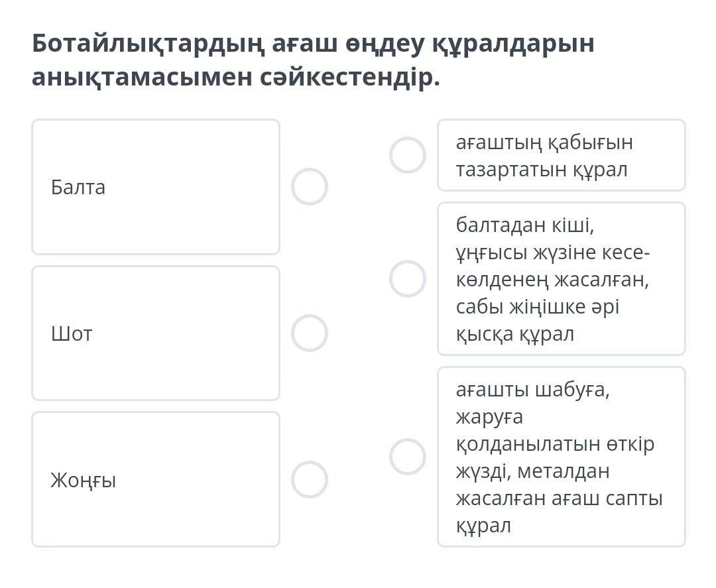The image size is (716, 588).
Task: Select the connector circle beside Жоңғы
Action: point(309,479)
